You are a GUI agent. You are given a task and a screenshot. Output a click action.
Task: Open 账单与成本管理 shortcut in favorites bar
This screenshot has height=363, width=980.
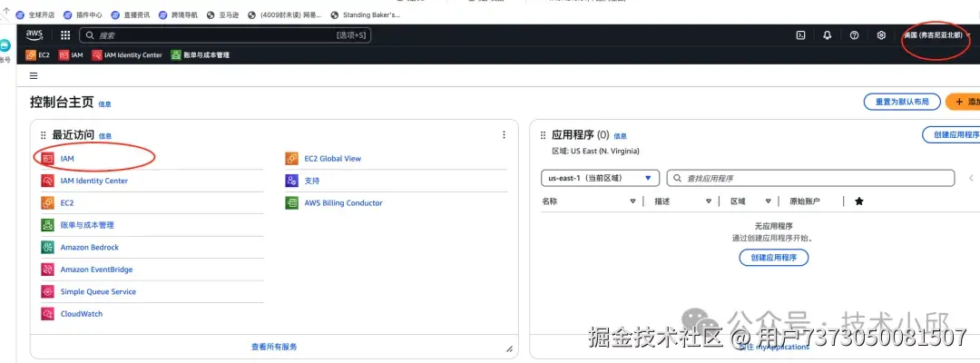coord(200,55)
